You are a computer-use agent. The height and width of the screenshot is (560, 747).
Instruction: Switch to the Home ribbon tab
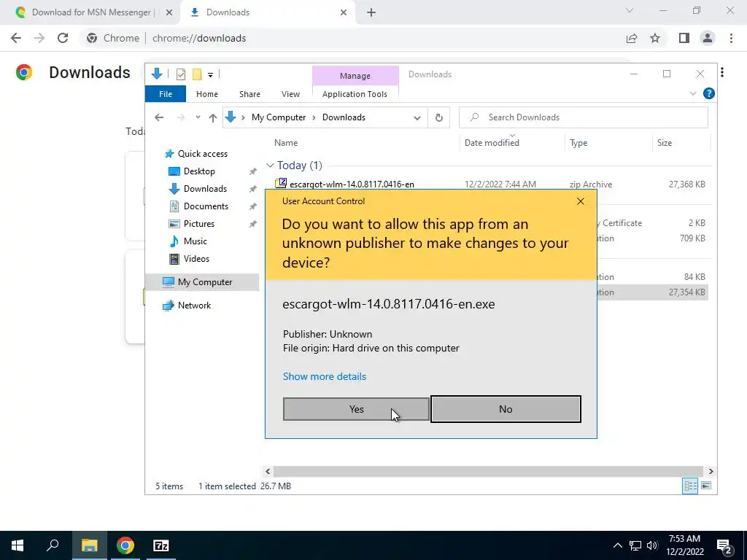coord(206,94)
